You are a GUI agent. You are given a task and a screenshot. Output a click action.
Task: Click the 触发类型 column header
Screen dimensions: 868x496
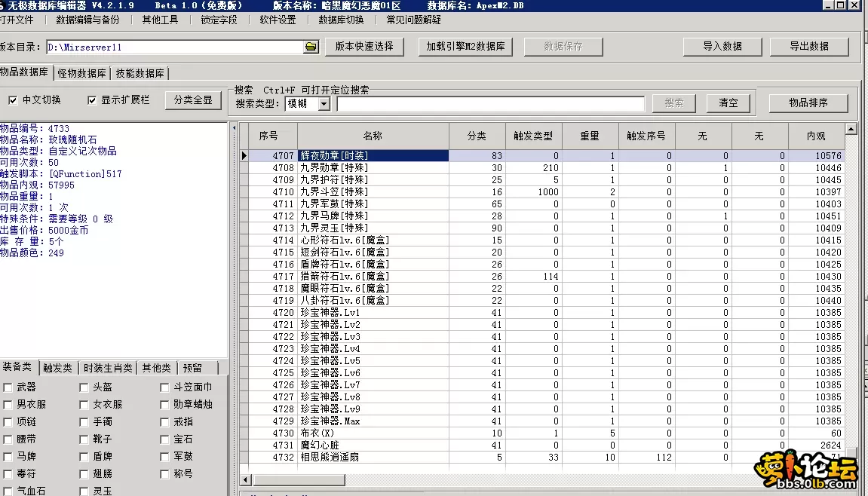(x=534, y=136)
